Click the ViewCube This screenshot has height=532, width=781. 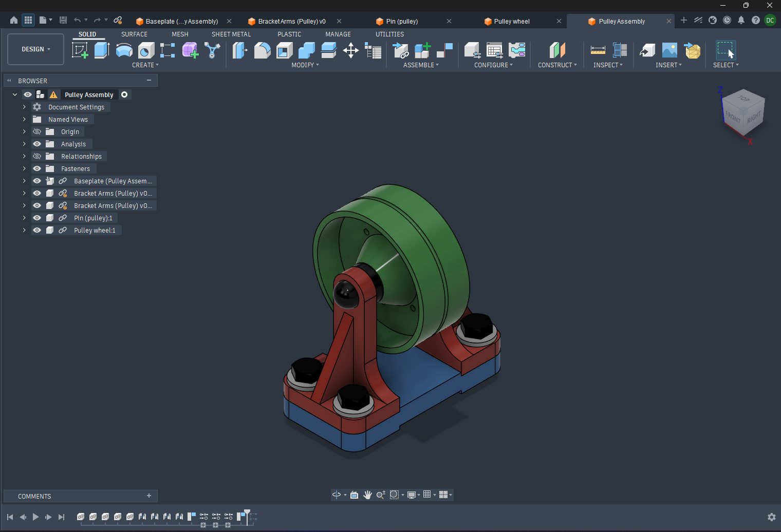pyautogui.click(x=743, y=112)
